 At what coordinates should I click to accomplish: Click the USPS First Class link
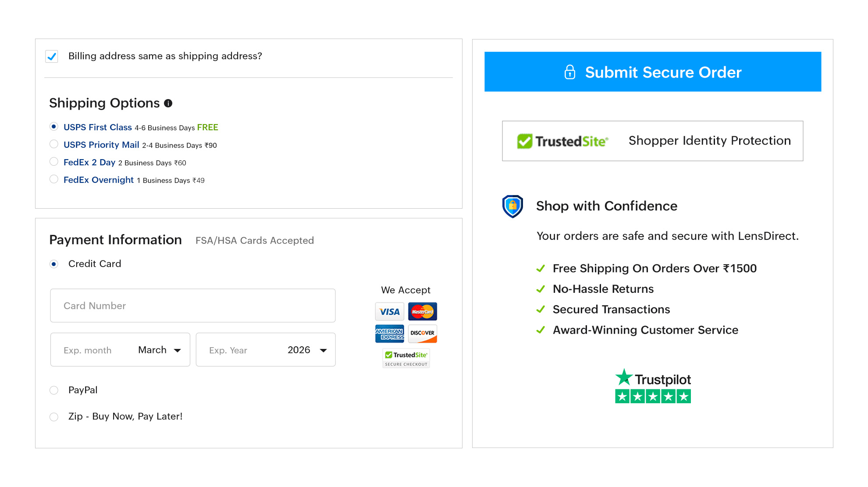pos(98,127)
